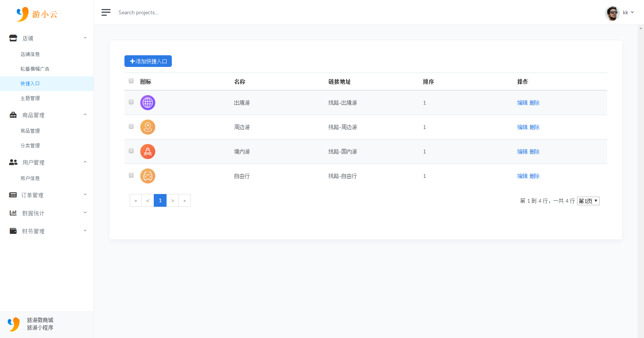Image resolution: width=644 pixels, height=338 pixels.
Task: Click the 商品管理 briefcase icon
Action: (x=13, y=115)
